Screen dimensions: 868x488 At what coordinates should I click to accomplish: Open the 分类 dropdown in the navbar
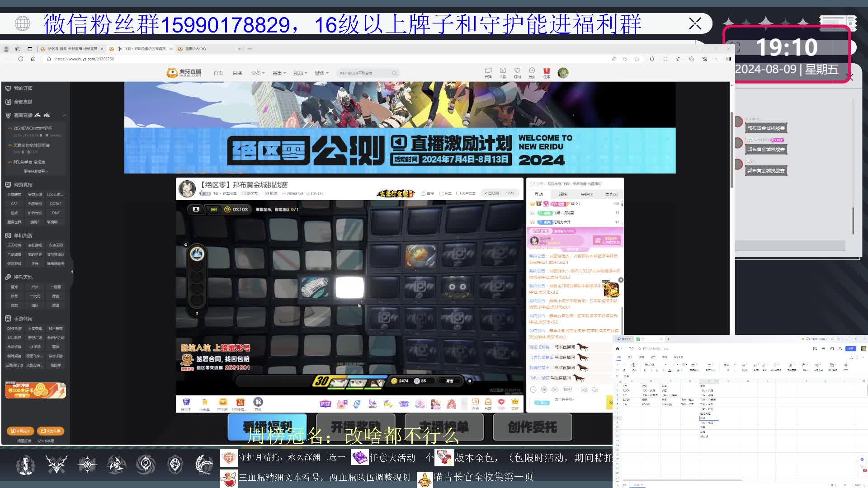pos(257,73)
